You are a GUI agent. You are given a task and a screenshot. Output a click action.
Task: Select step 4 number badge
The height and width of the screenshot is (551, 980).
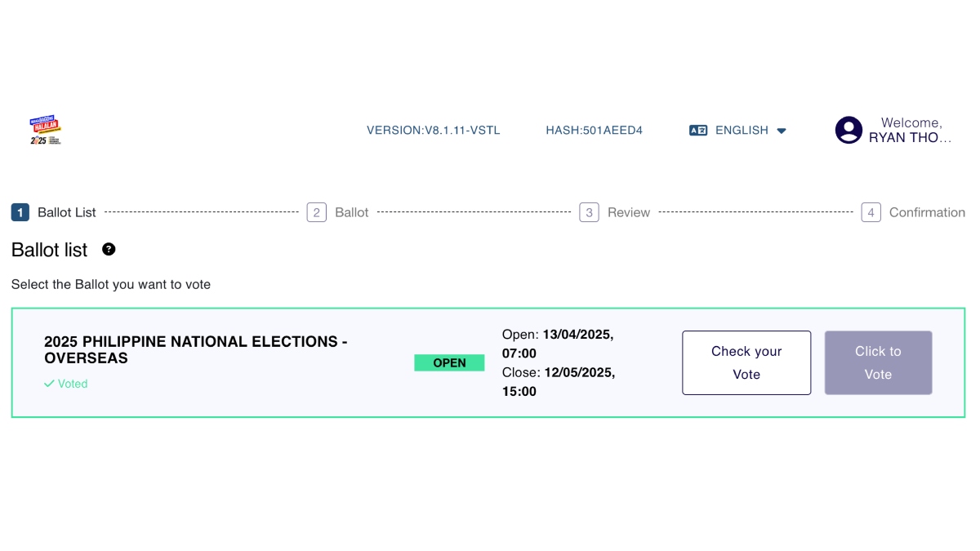pyautogui.click(x=871, y=212)
